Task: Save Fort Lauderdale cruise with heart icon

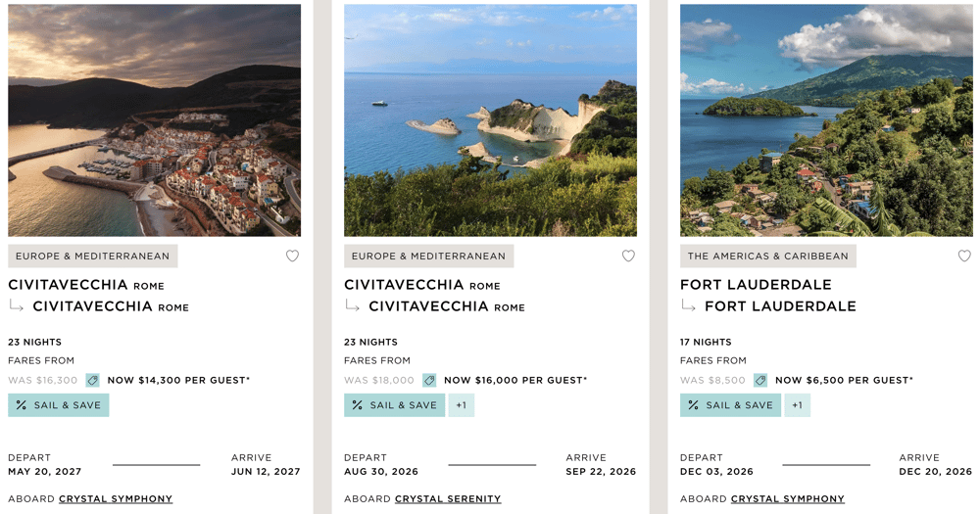Action: pos(964,257)
